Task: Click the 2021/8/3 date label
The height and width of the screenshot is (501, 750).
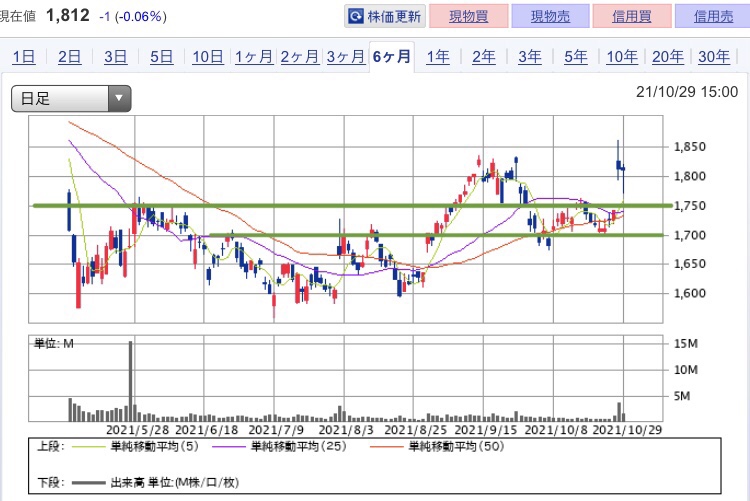Action: coord(346,430)
